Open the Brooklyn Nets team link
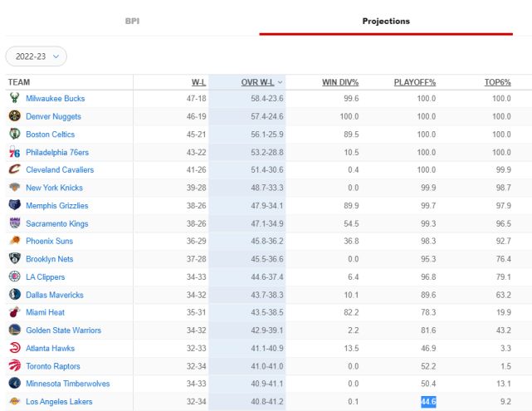This screenshot has width=532, height=411. pyautogui.click(x=49, y=259)
